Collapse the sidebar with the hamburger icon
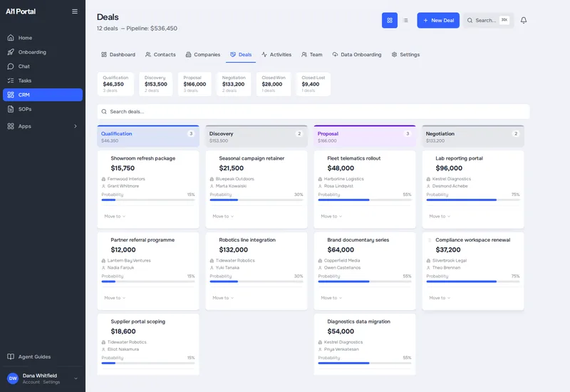This screenshot has width=570, height=392. pyautogui.click(x=75, y=11)
